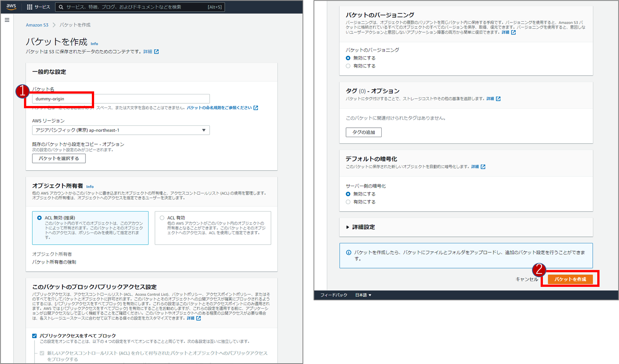Expand the 詳細設定 section

pos(360,227)
